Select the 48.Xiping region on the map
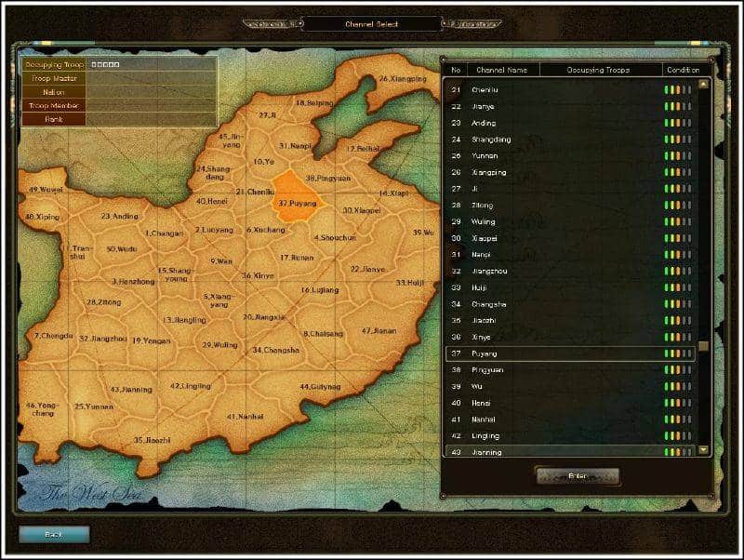744x560 pixels. (42, 217)
